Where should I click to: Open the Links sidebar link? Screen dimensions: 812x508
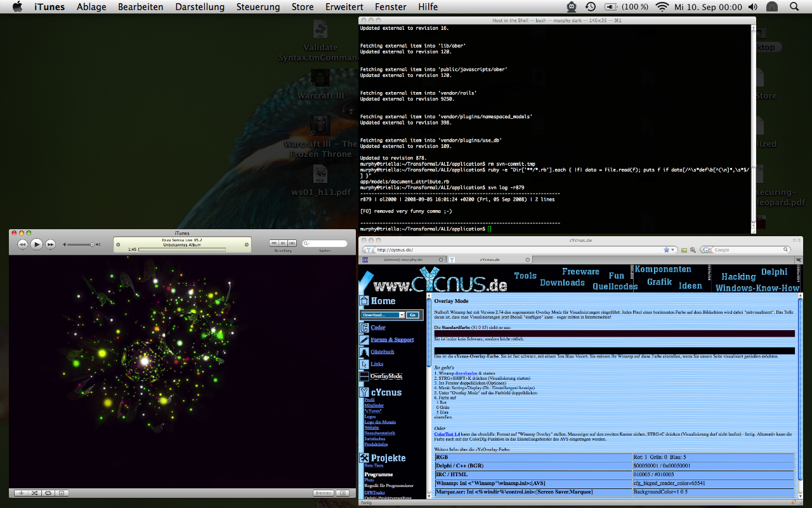(377, 364)
